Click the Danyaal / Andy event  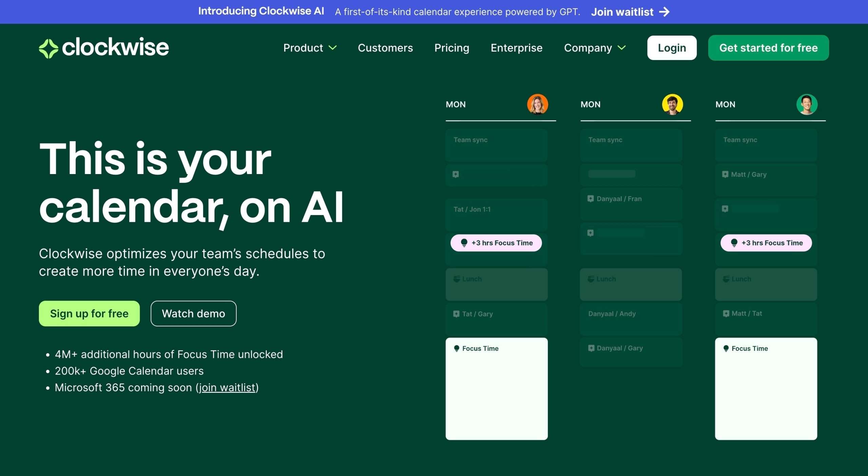(631, 319)
